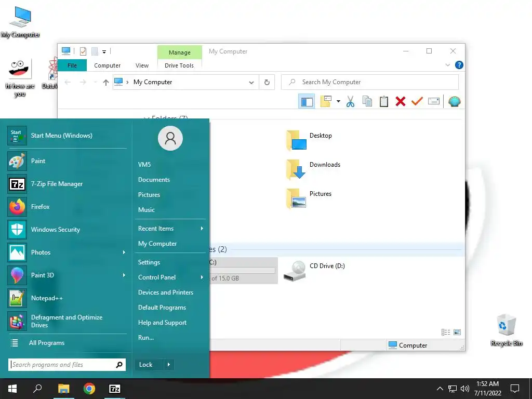This screenshot has height=399, width=532.
Task: Click Start Menu (Windows) entry
Action: tap(67, 136)
